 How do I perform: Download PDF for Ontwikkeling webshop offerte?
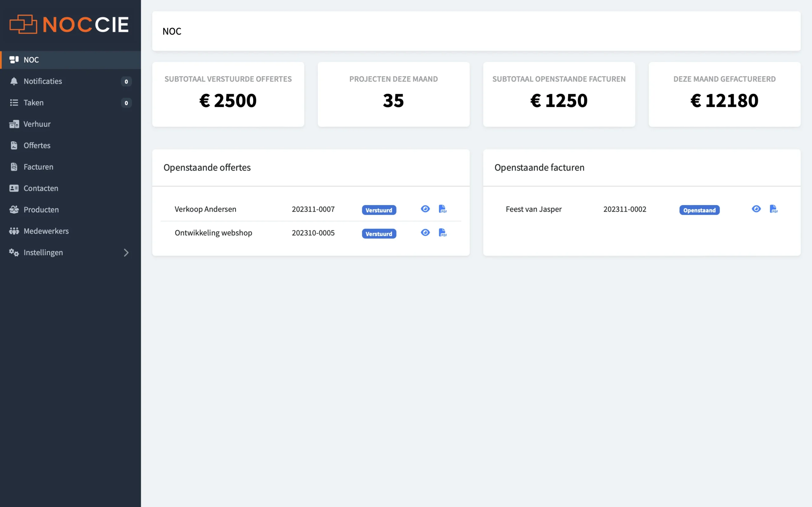[x=442, y=232]
